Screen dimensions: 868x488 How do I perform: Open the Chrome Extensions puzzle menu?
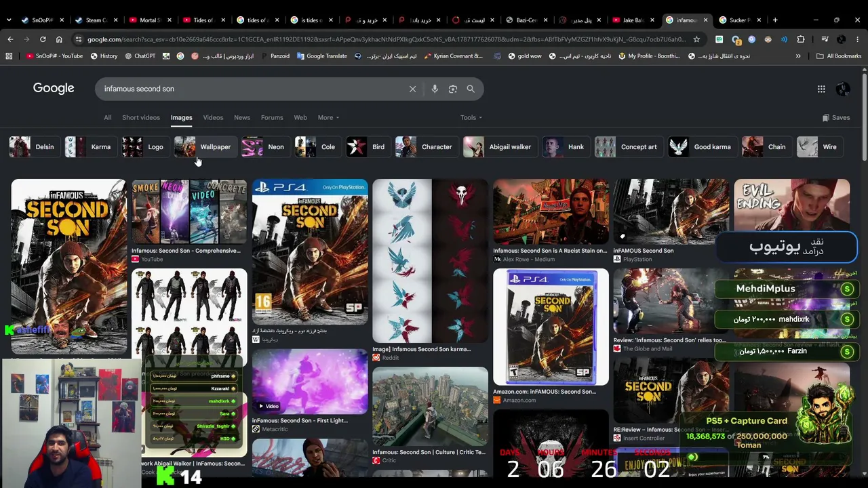pyautogui.click(x=801, y=39)
